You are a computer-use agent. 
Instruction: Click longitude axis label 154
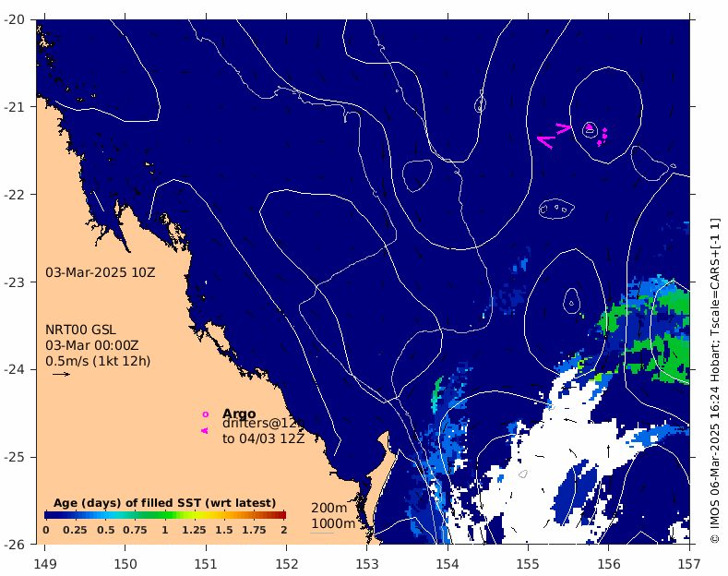(x=448, y=564)
